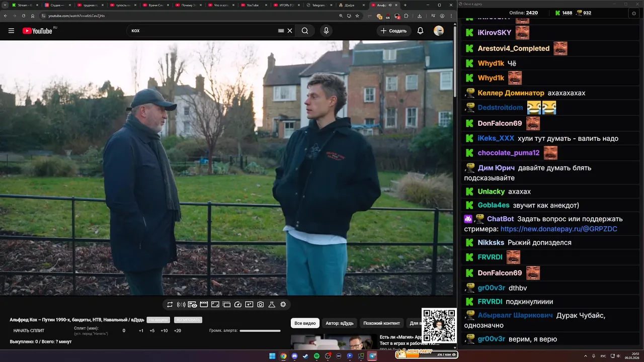Viewport: 644px width, 362px height.
Task: Click the pop-up player window icon
Action: [x=226, y=305]
